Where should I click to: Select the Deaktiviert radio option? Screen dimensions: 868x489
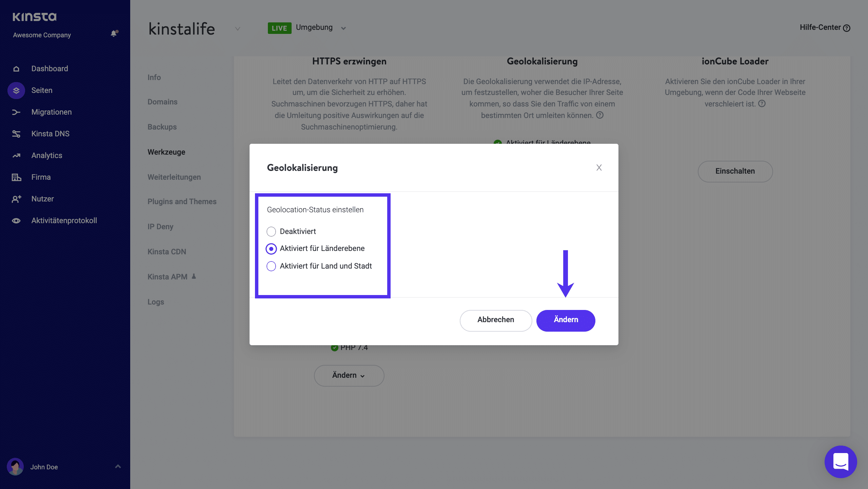tap(271, 232)
